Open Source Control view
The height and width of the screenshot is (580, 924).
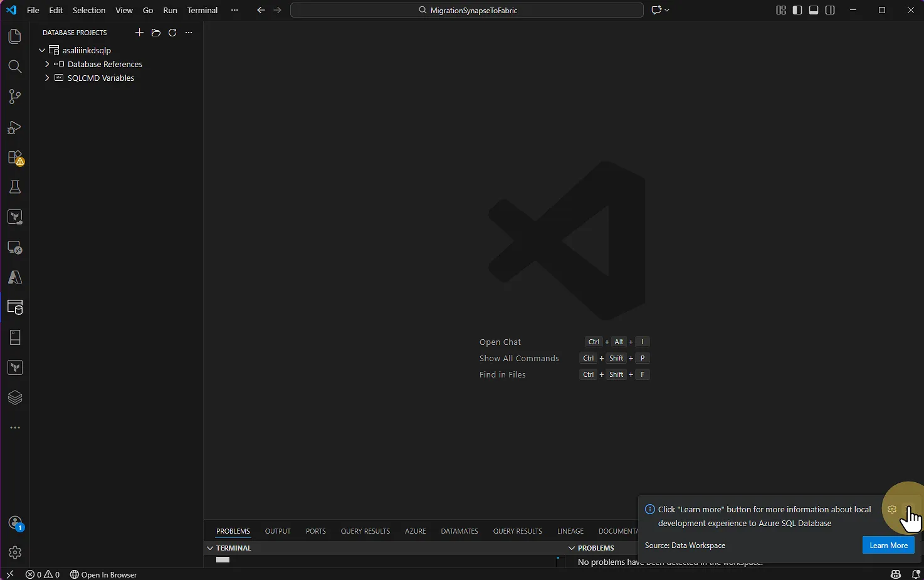(15, 97)
